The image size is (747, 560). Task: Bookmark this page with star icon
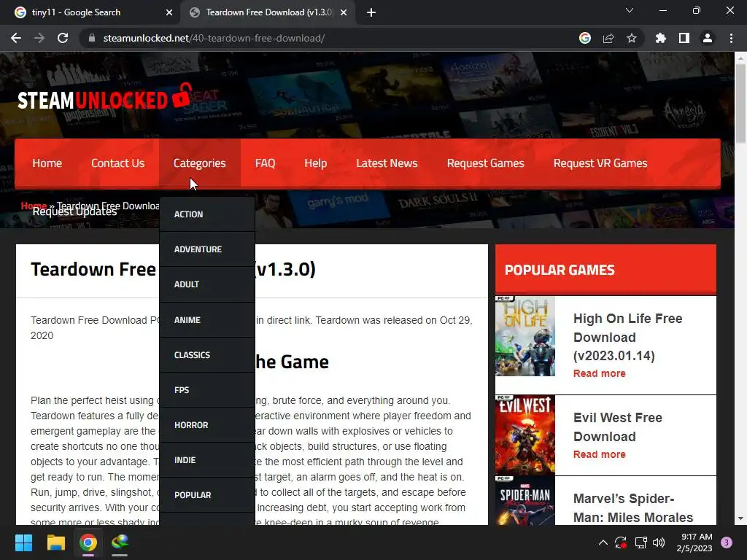[632, 38]
